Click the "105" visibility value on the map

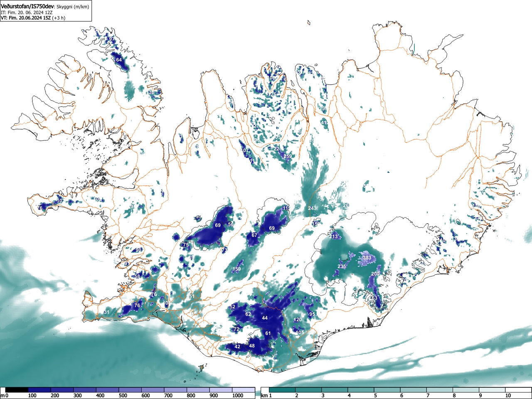pyautogui.click(x=300, y=332)
